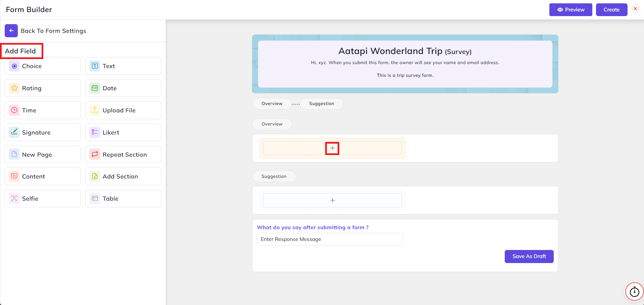Image resolution: width=644 pixels, height=305 pixels.
Task: Click the Date calendar icon
Action: pos(95,88)
